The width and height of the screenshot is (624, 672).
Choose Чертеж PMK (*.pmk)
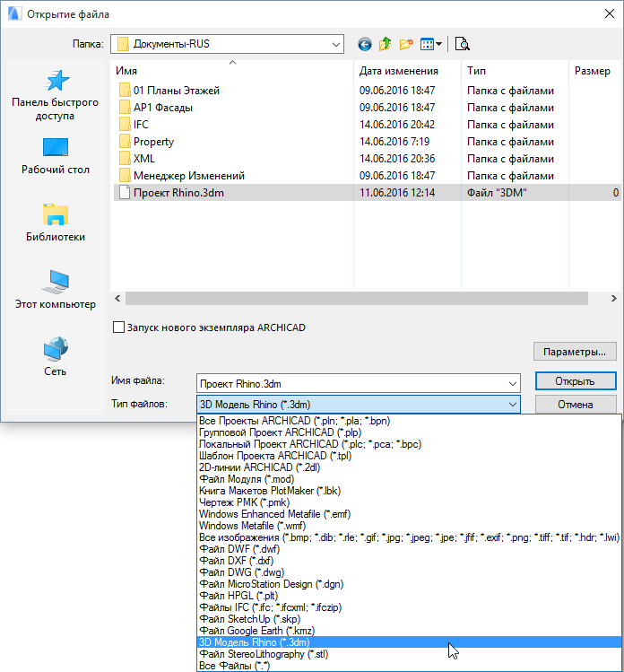409,502
